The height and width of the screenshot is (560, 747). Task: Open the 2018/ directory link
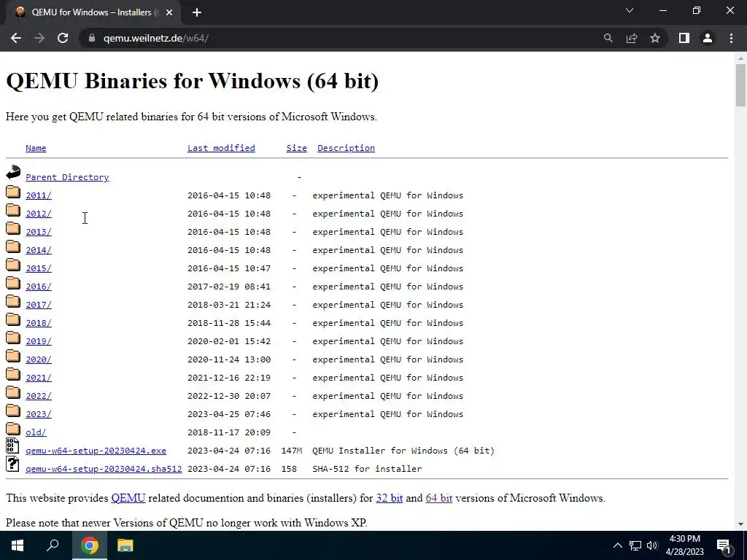click(39, 323)
